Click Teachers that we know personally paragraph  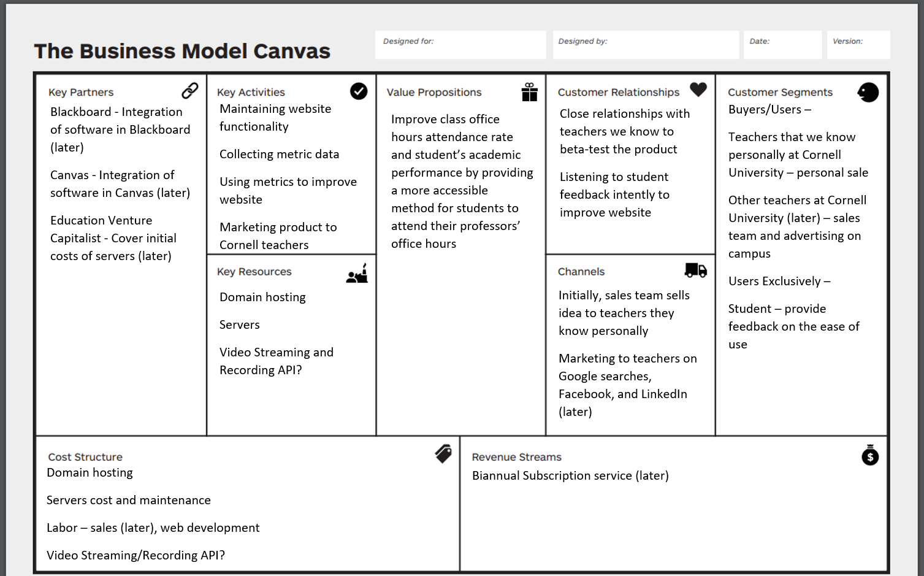(x=798, y=155)
